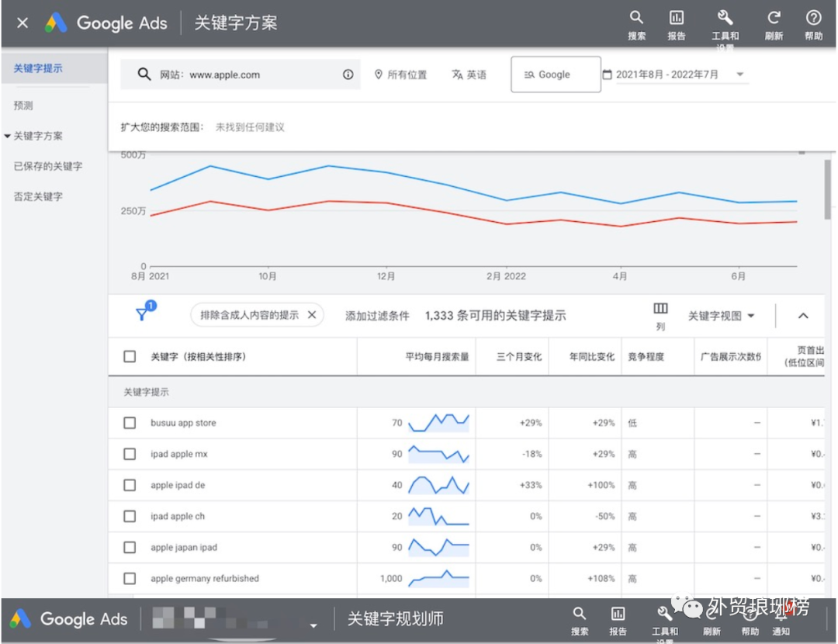Open 否定关键字 in the sidebar
The width and height of the screenshot is (838, 644).
(38, 196)
